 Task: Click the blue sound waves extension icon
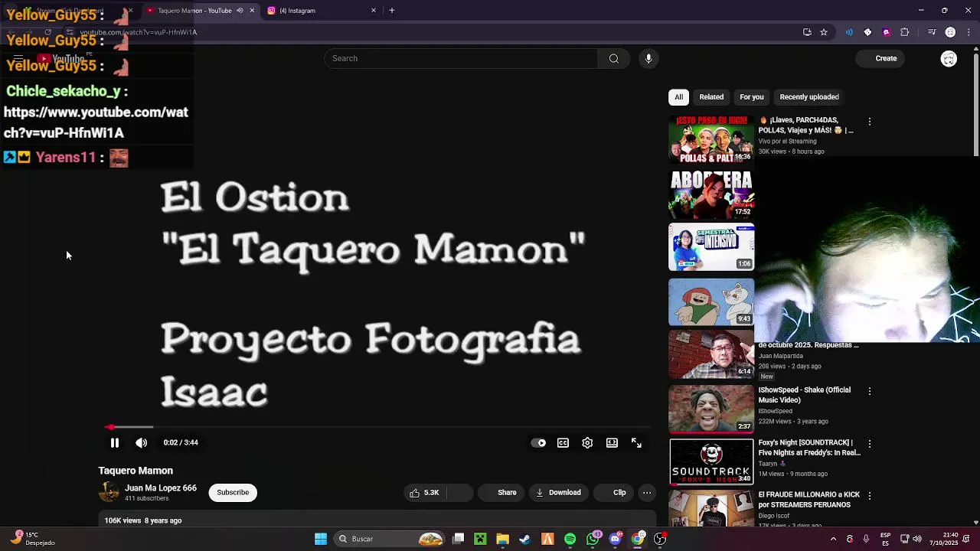[x=849, y=32]
